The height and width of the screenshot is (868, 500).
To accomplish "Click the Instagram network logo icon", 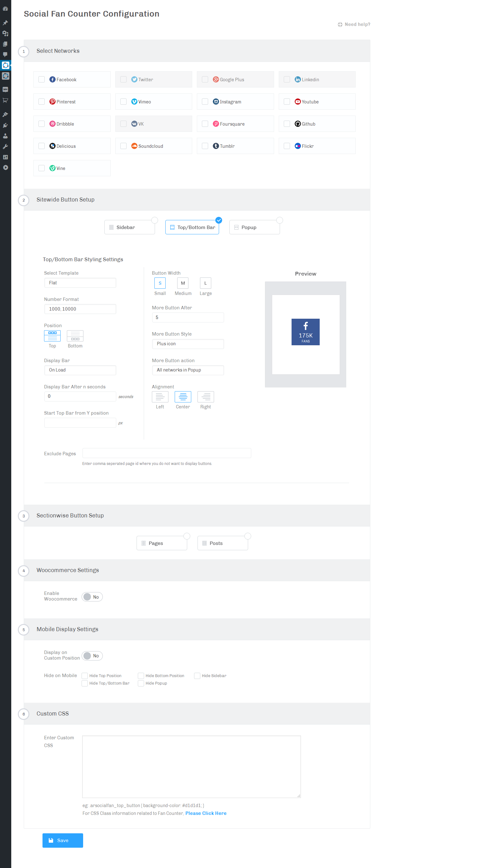I will 216,102.
